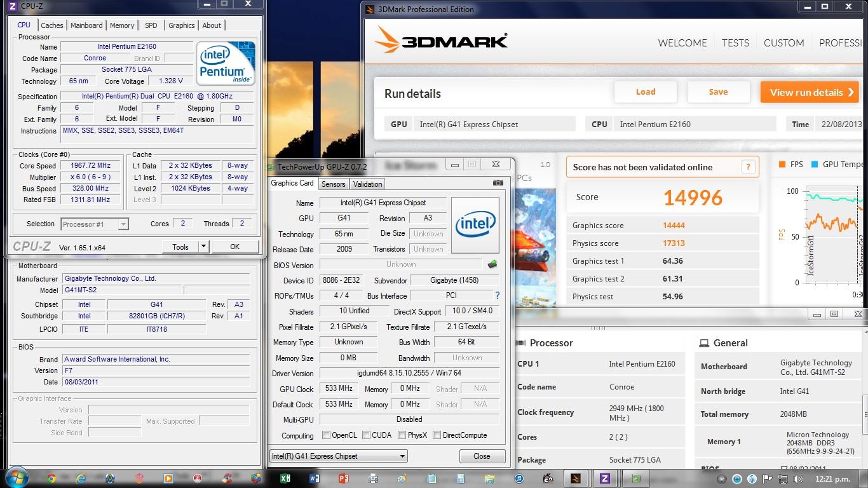Click the system info window vertical scrollbar

tap(864, 413)
